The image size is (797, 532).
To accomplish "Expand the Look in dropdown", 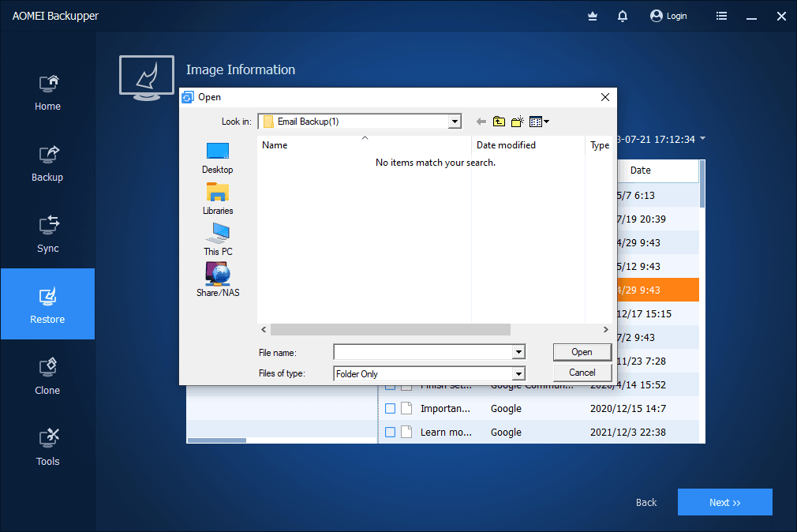I will 454,122.
